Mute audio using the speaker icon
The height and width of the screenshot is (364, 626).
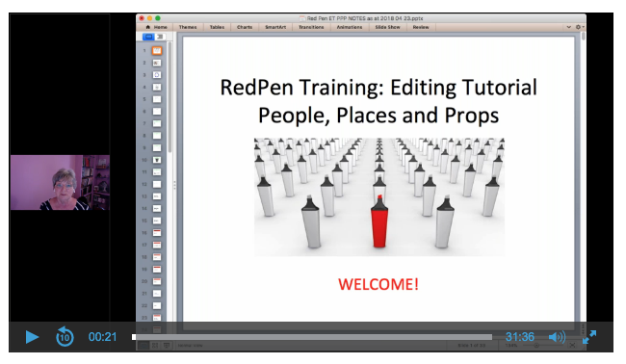(557, 337)
